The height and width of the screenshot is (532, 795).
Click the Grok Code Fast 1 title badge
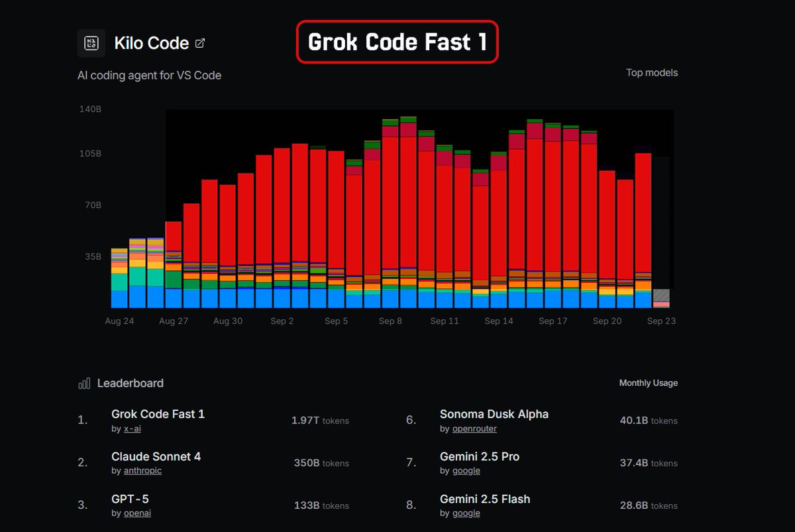(397, 42)
